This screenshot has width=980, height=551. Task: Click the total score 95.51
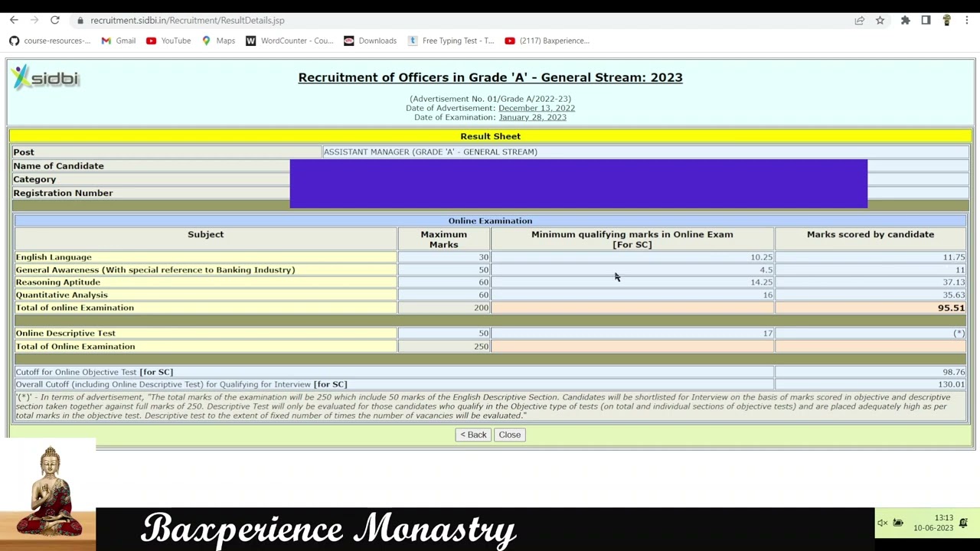tap(951, 308)
